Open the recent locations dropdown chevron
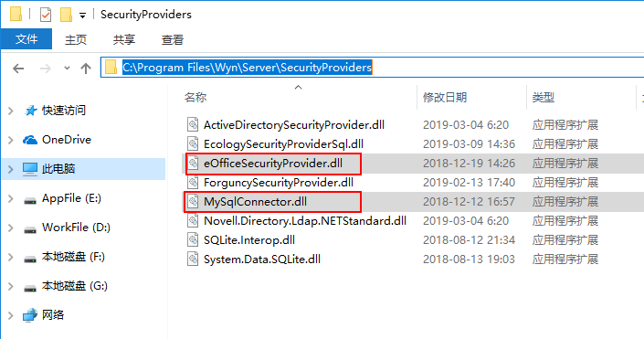 pyautogui.click(x=67, y=69)
